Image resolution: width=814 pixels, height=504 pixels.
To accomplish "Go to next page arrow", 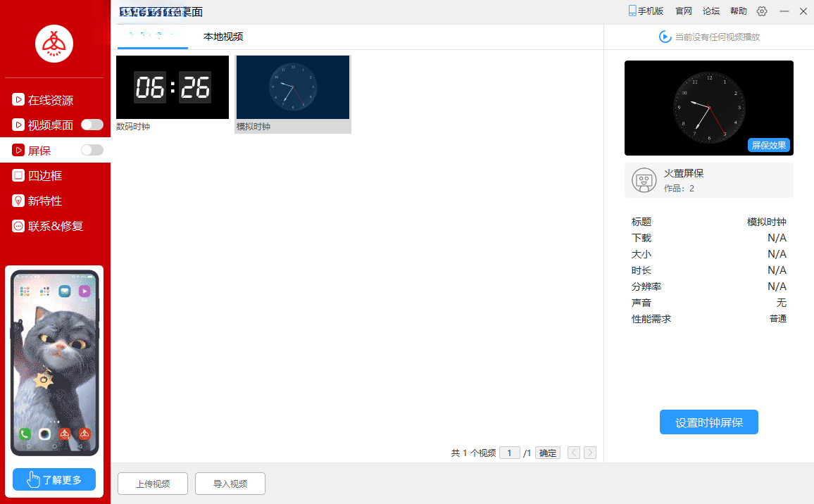I will click(x=590, y=453).
